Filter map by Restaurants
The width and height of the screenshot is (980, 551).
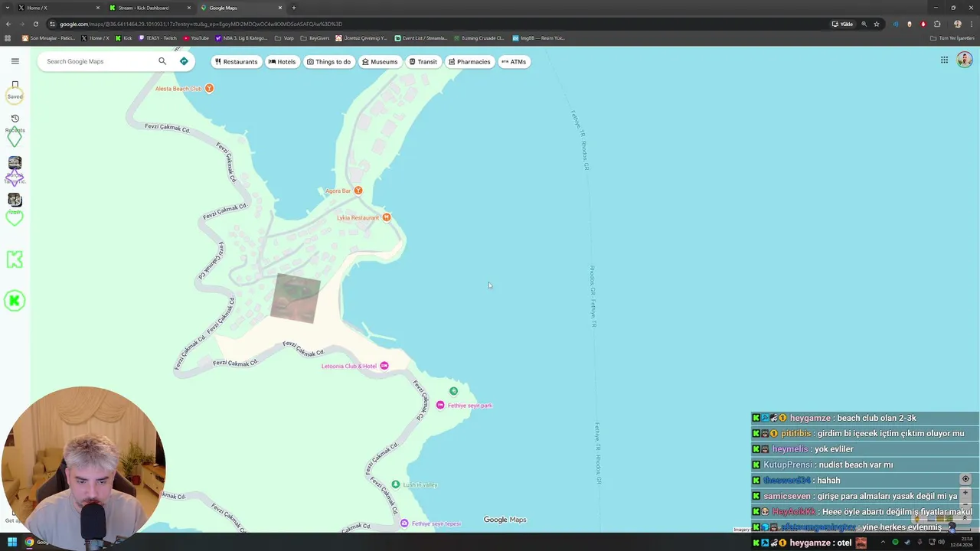[236, 62]
